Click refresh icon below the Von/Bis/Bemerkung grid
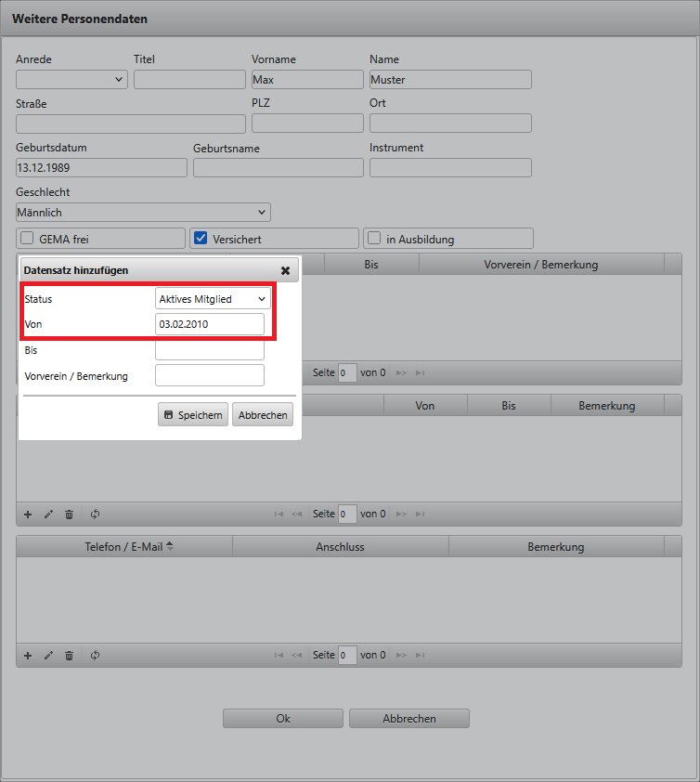The width and height of the screenshot is (700, 782). pos(95,514)
